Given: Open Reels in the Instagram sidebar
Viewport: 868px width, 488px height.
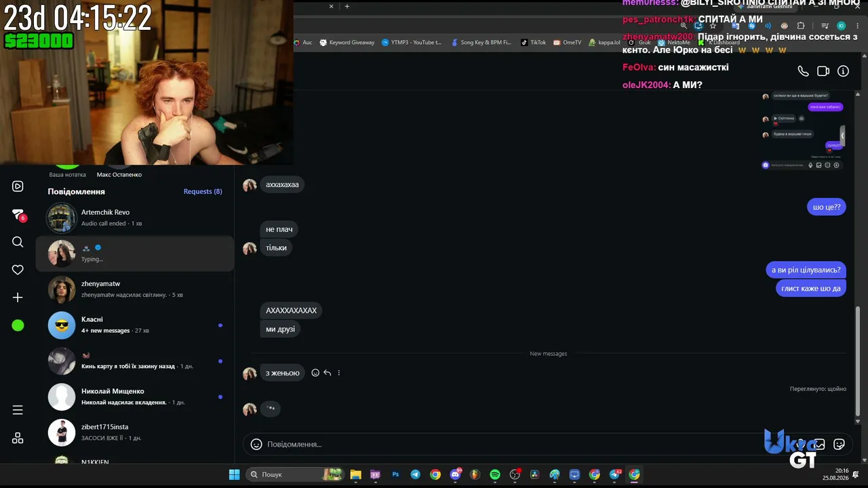Looking at the screenshot, I should coord(18,186).
